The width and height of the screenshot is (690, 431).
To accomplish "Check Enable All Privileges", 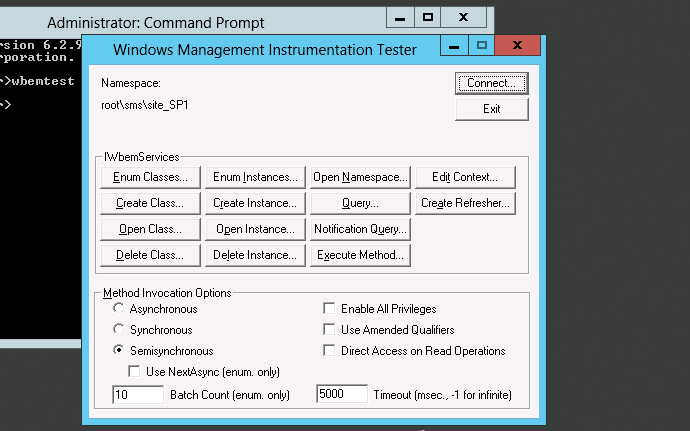I will tap(329, 308).
